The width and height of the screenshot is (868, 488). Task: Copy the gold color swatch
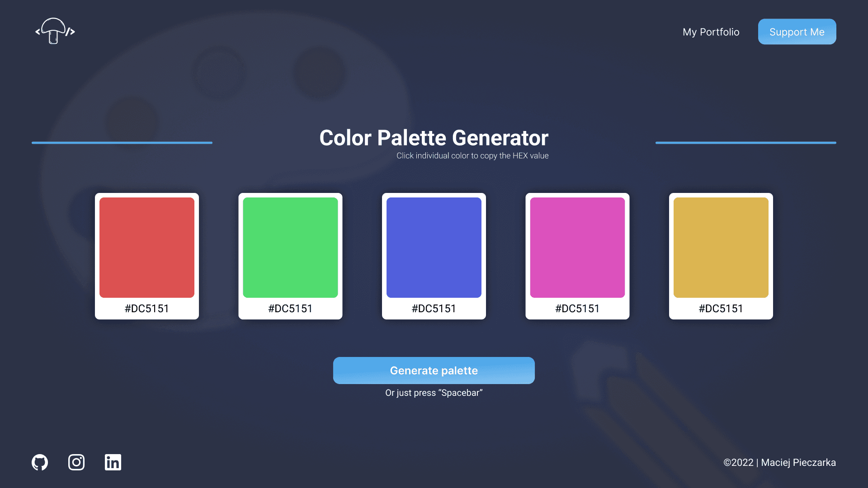click(x=721, y=248)
